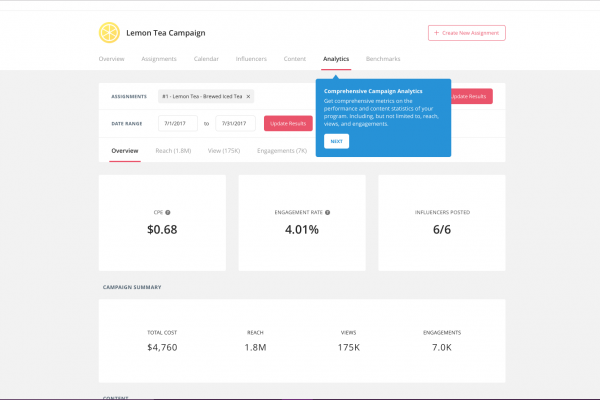
Task: Click the Comprehensive Campaign Analytics tooltip title
Action: point(373,91)
